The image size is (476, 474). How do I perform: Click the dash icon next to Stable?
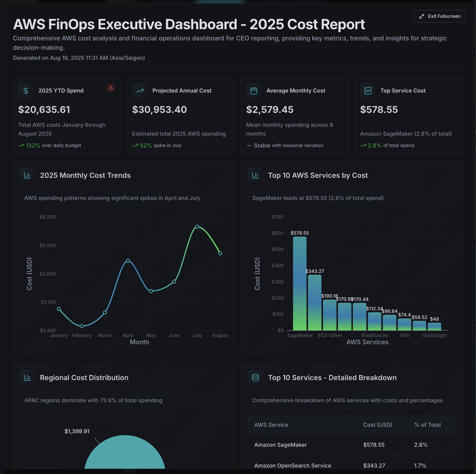(x=249, y=145)
